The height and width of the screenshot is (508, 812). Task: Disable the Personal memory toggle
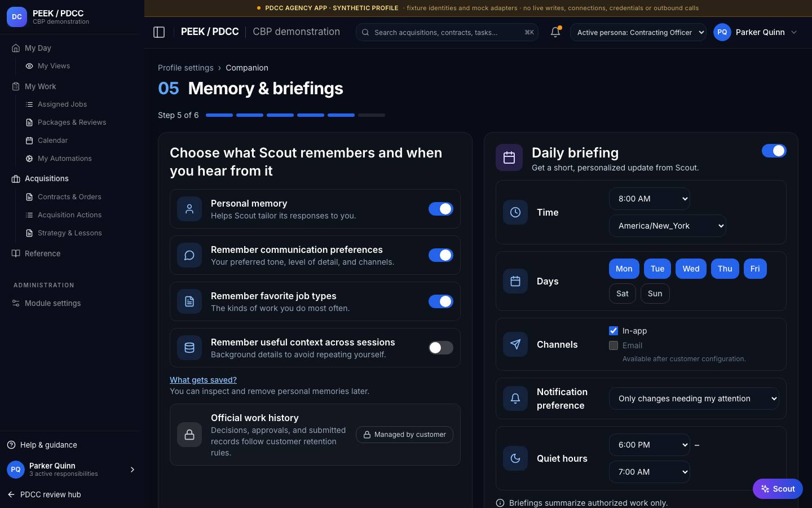coord(441,209)
